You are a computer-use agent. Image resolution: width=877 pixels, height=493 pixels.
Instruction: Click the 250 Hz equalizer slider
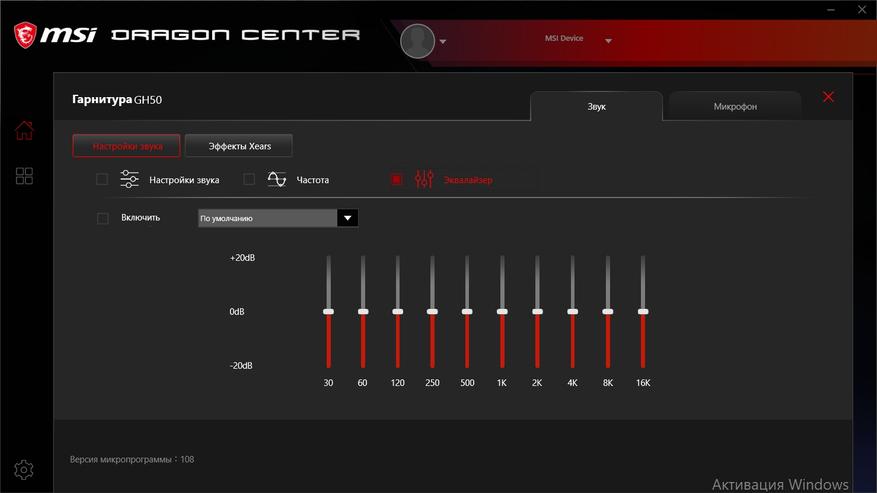click(x=432, y=312)
